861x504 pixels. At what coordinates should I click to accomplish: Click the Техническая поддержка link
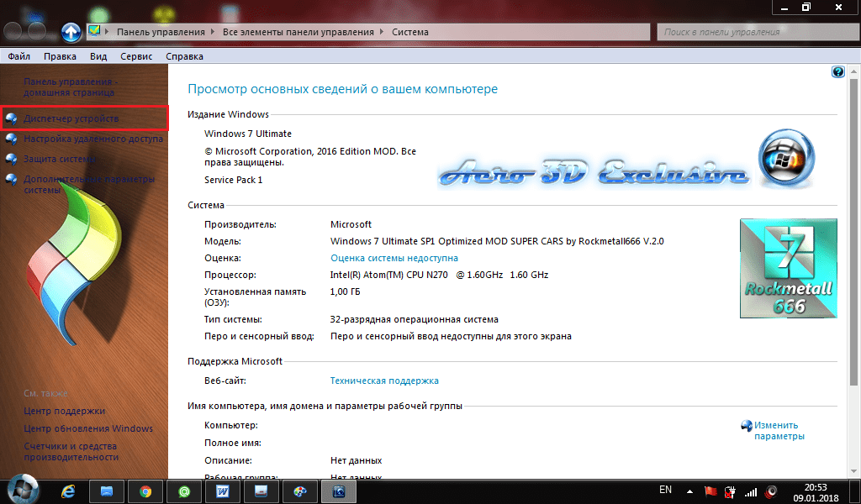coord(384,381)
